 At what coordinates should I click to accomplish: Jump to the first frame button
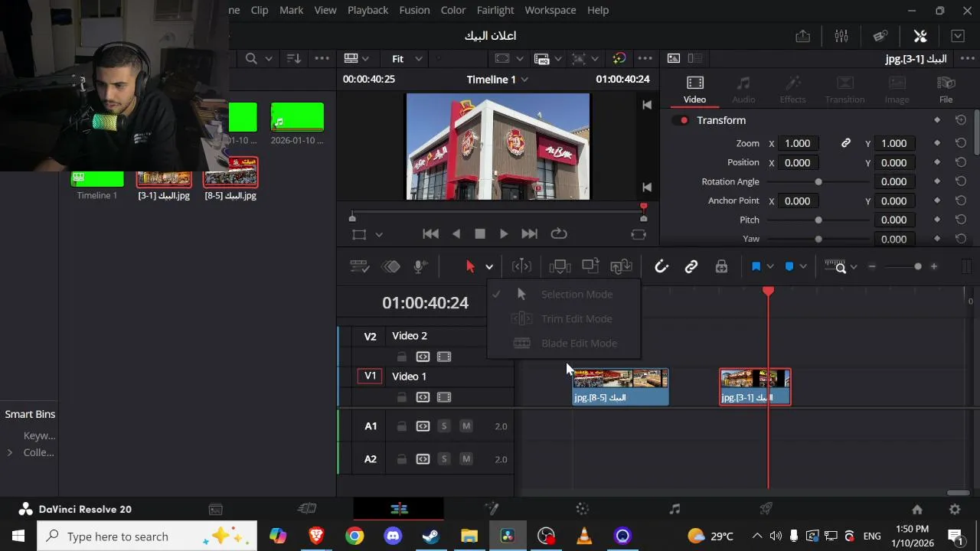click(x=431, y=234)
